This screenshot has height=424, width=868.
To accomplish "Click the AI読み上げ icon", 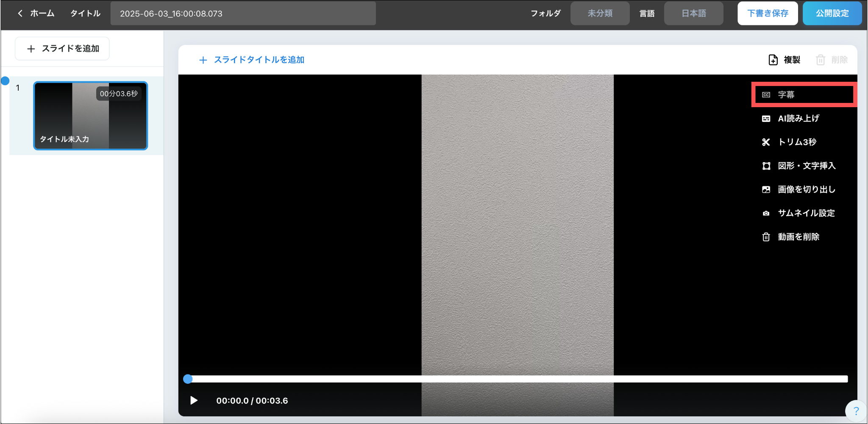I will (766, 119).
